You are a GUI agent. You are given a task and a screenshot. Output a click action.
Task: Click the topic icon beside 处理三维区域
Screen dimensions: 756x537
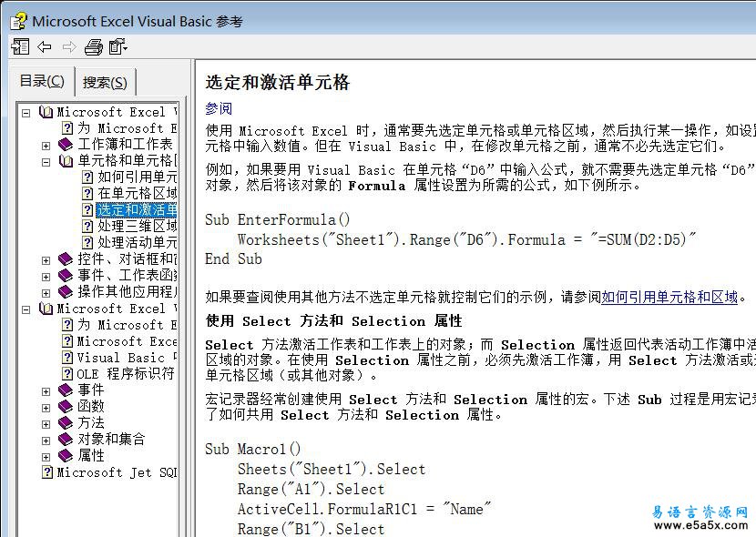point(87,227)
